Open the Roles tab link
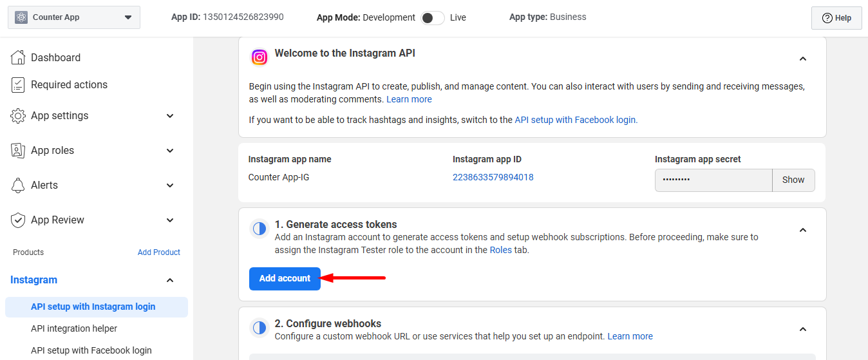This screenshot has width=868, height=360. 500,250
